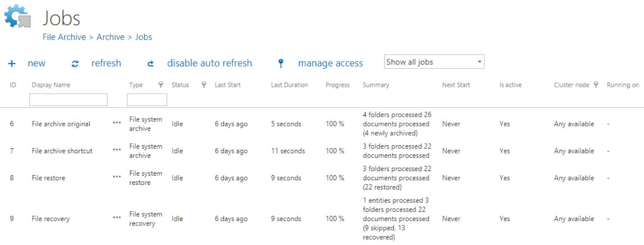The image size is (644, 245).
Task: Pin the Type column filter
Action: click(161, 85)
